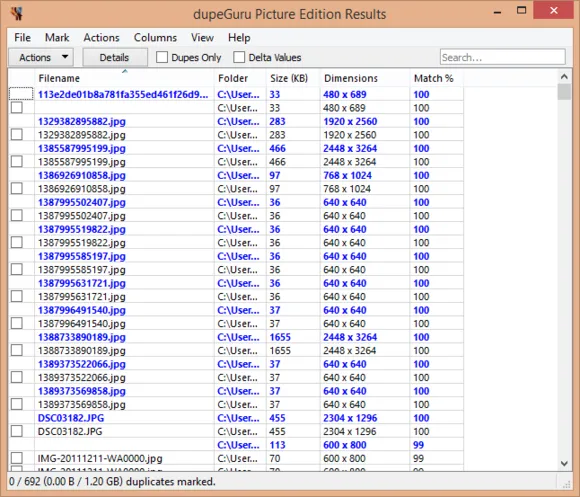Click the dupeGuru app icon in title bar
Image resolution: width=580 pixels, height=497 pixels.
click(17, 14)
